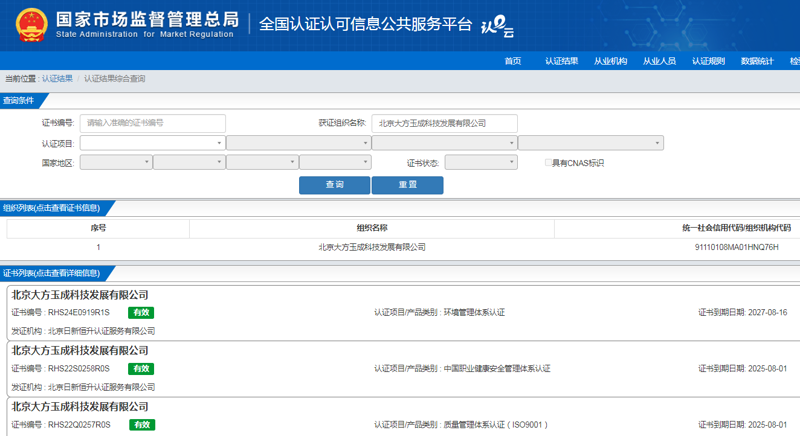Click 有效 badge for certificate RHS22S0258R0S

pyautogui.click(x=141, y=369)
